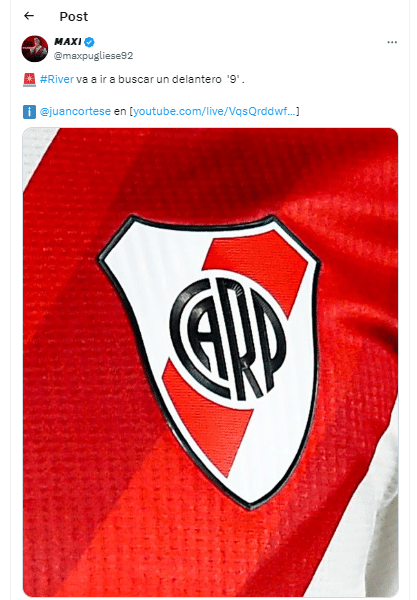The width and height of the screenshot is (417, 600).
Task: Click the Post header title
Action: [x=73, y=16]
